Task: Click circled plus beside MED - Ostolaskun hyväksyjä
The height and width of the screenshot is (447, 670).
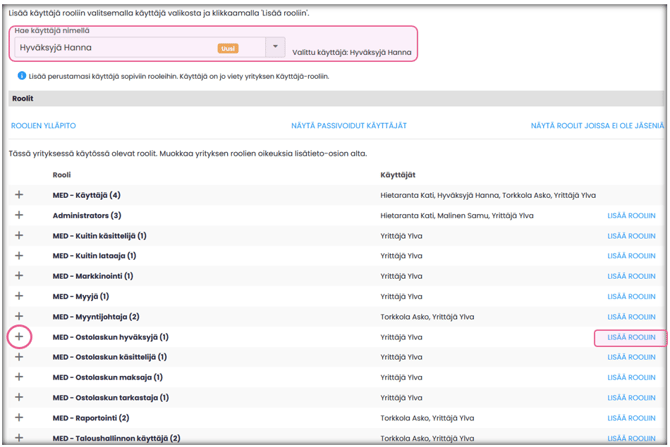Action: coord(19,337)
